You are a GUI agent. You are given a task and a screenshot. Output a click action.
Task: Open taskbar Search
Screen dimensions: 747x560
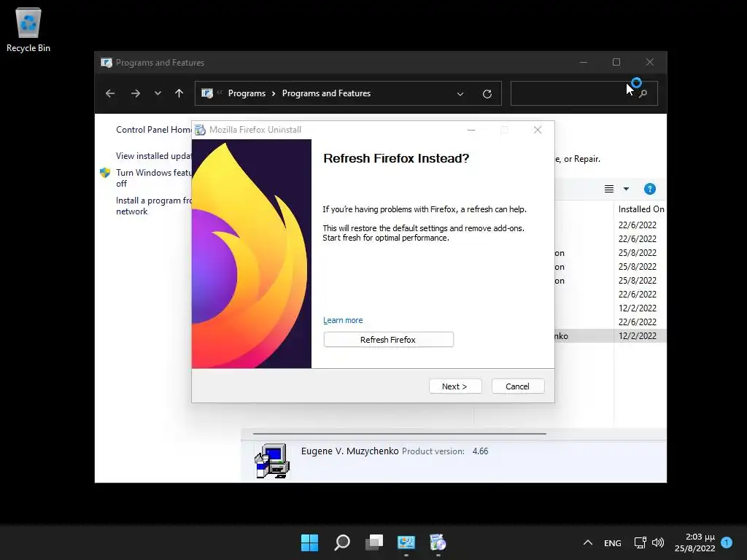[342, 542]
